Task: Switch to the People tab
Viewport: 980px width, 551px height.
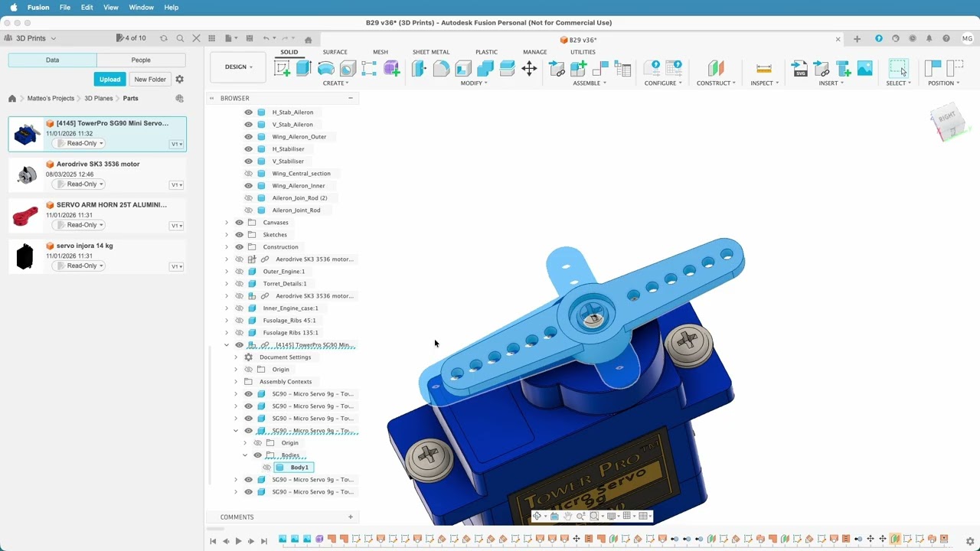Action: click(x=141, y=60)
